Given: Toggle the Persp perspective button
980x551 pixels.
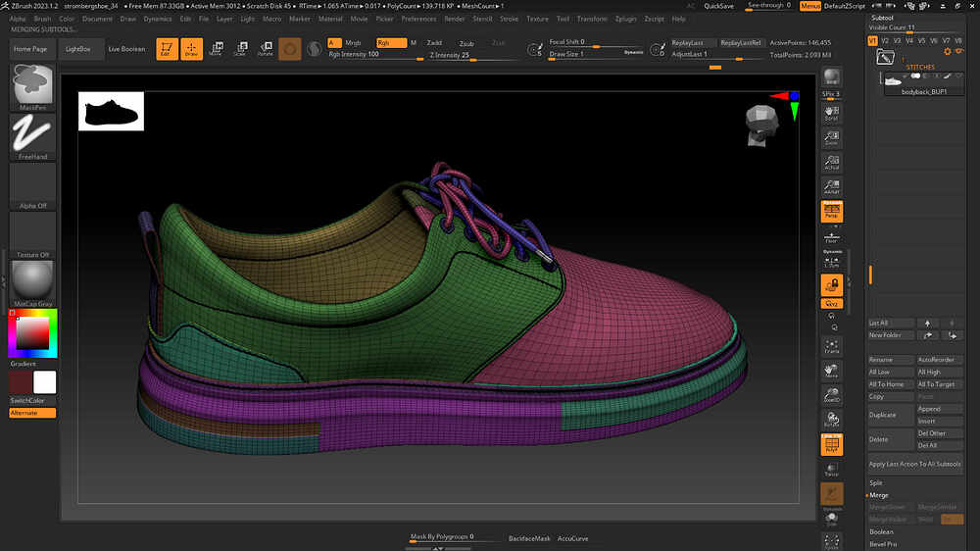Looking at the screenshot, I should pos(831,212).
